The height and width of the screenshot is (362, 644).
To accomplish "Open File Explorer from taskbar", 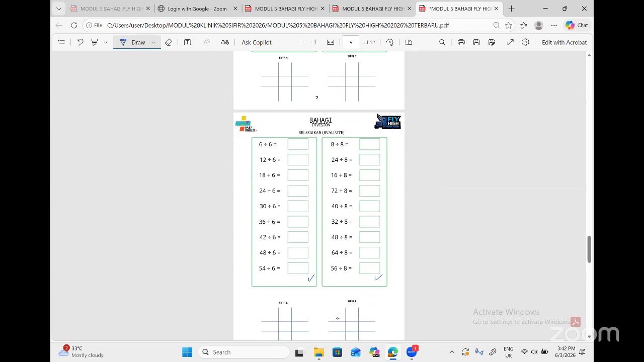I will pyautogui.click(x=318, y=352).
